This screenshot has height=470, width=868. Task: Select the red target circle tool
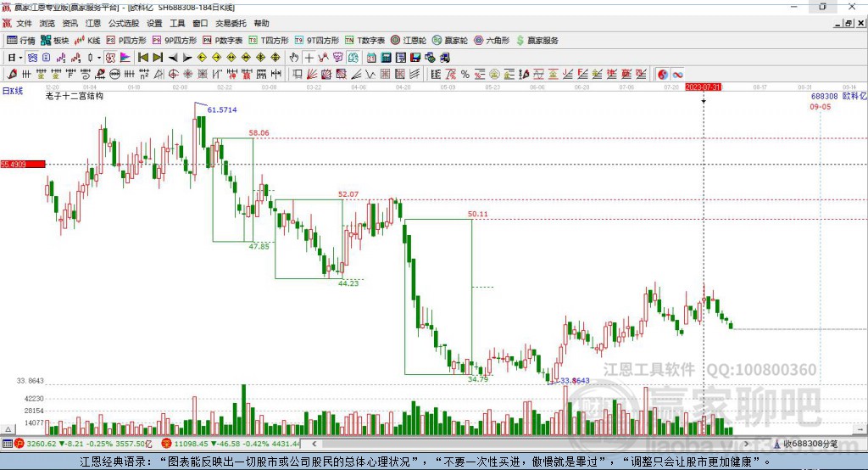[173, 75]
